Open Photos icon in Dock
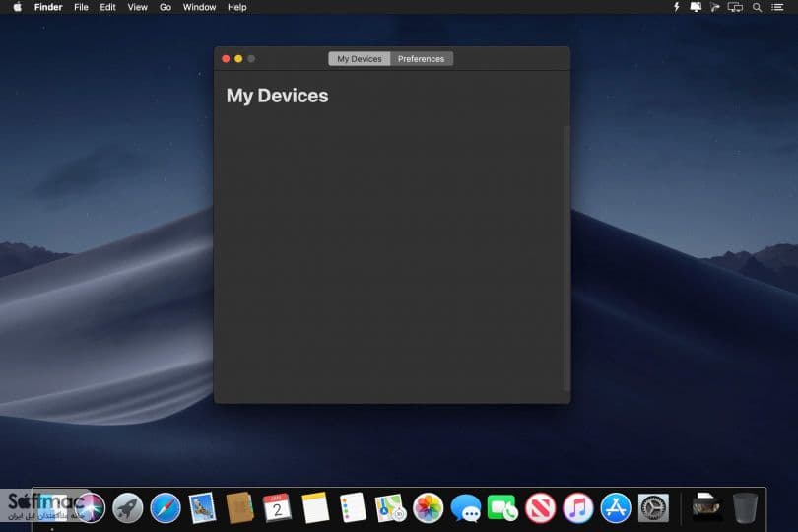Viewport: 798px width, 532px height. tap(428, 508)
